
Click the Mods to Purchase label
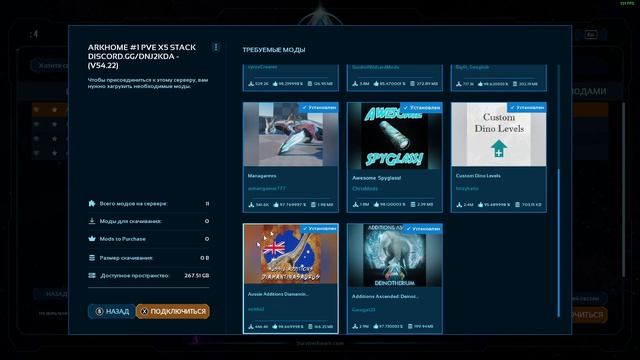122,239
